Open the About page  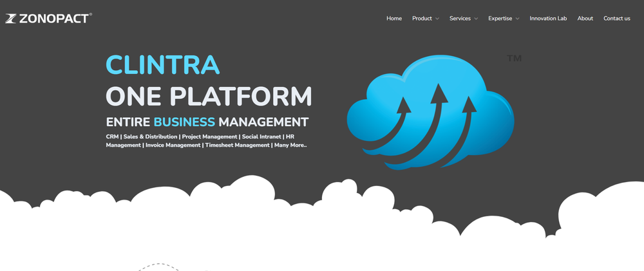(x=585, y=19)
